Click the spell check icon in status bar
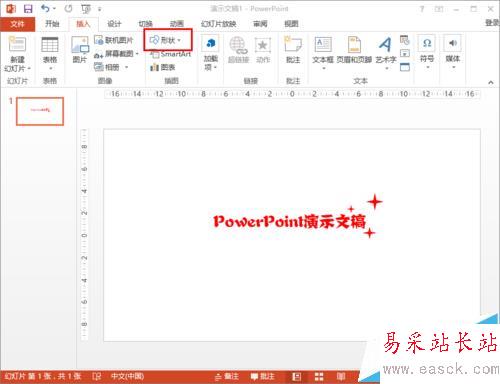Screen dimensions: 500x384 (96, 377)
